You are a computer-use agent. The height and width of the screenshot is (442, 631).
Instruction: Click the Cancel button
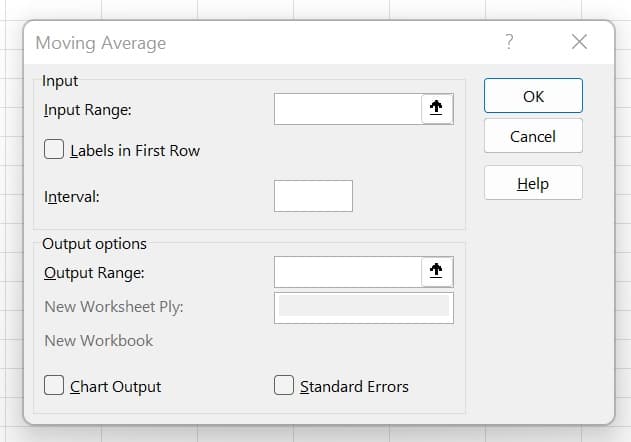click(533, 137)
